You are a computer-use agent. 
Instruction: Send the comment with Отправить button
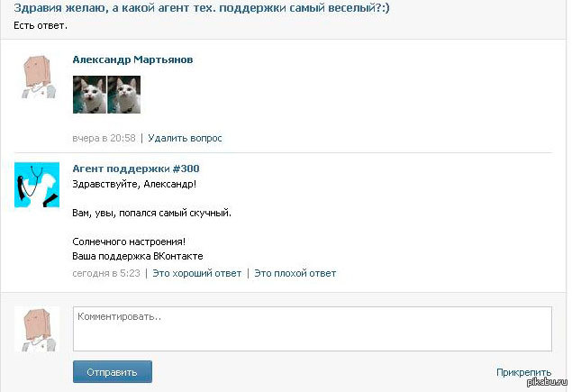113,372
